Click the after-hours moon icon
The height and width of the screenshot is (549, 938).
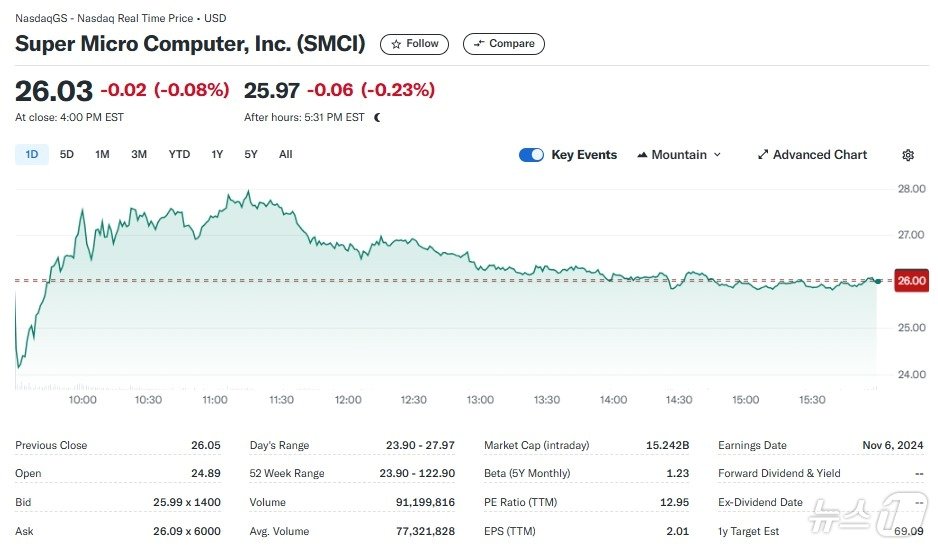(377, 117)
